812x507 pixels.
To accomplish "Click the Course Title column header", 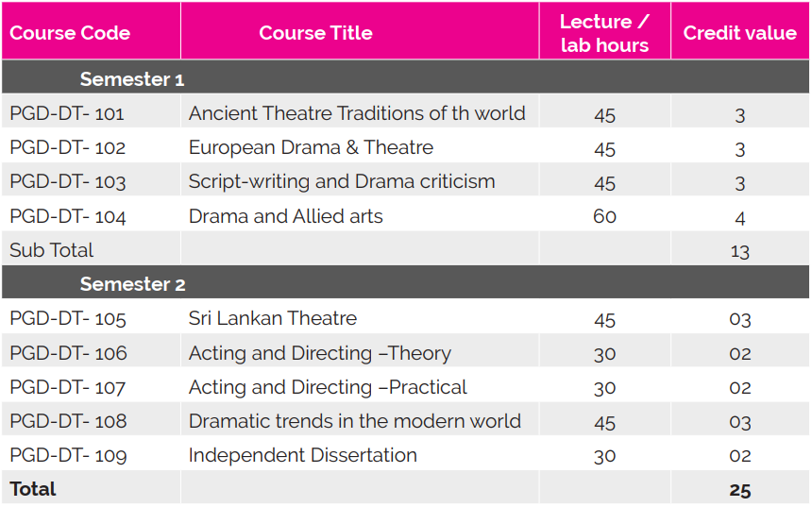I will pos(315,33).
